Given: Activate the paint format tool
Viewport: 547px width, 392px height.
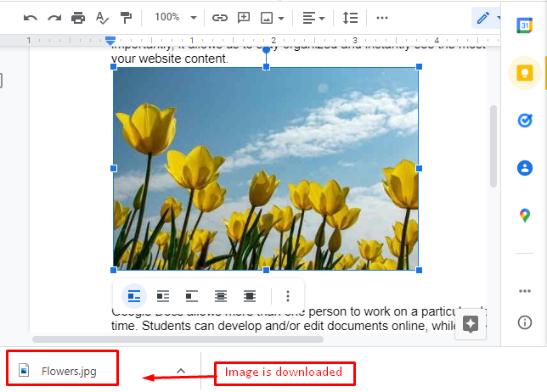Looking at the screenshot, I should click(126, 18).
